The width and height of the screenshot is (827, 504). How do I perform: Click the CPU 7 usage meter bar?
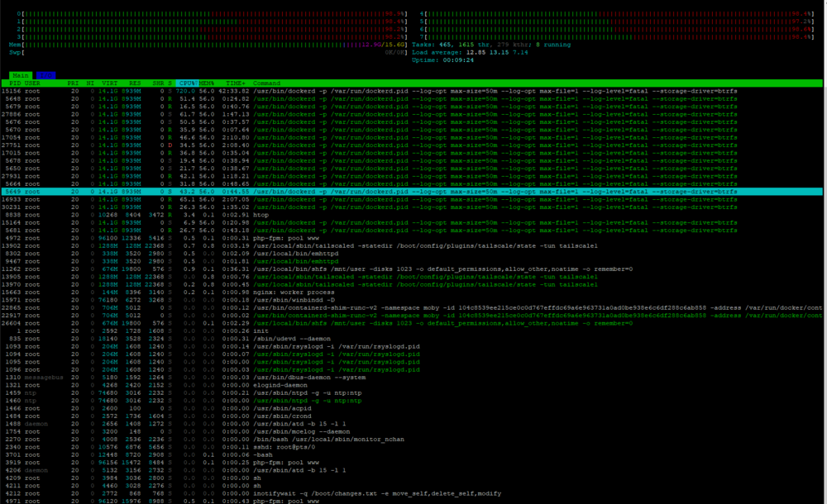click(617, 37)
